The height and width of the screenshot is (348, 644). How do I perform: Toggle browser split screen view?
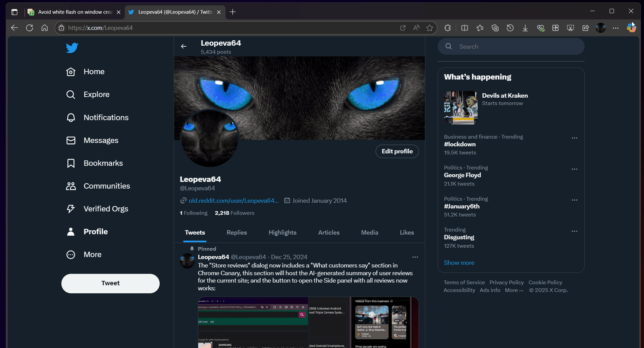pos(465,28)
